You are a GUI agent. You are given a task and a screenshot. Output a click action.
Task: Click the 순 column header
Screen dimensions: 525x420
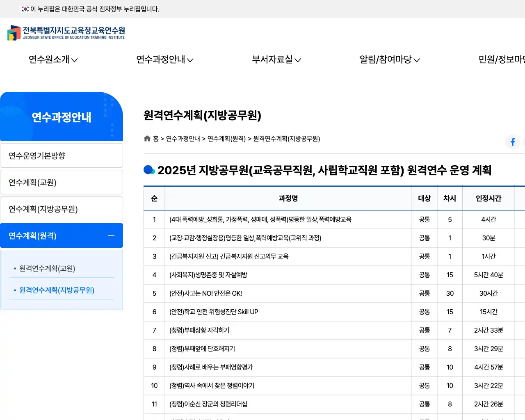(154, 198)
